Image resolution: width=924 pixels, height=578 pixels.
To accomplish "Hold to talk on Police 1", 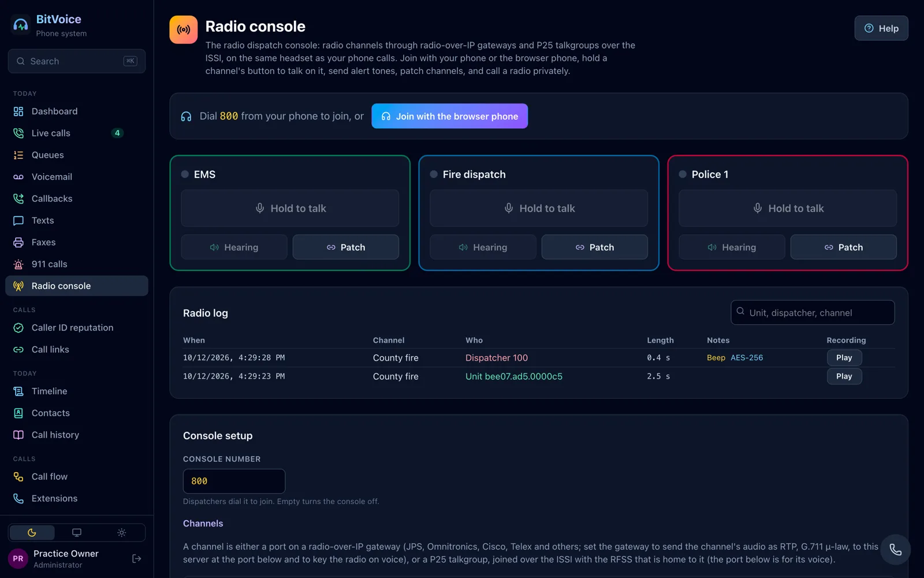I will tap(788, 208).
